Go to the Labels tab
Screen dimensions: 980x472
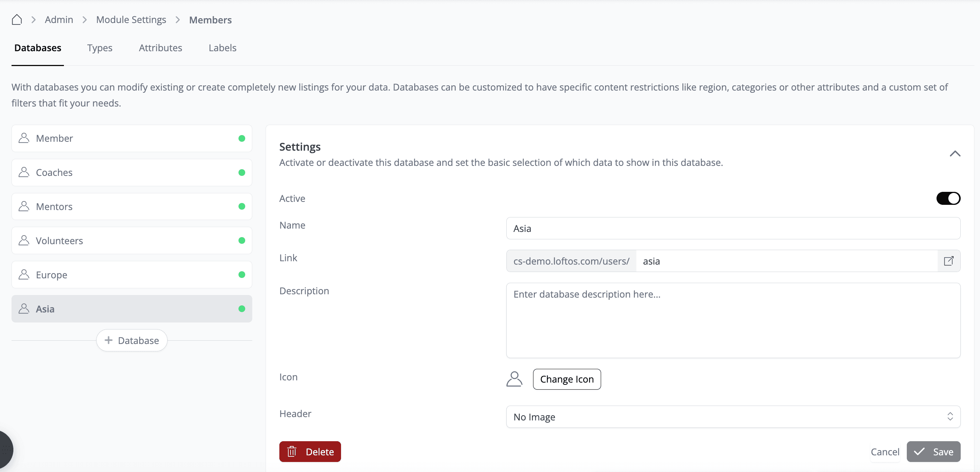tap(222, 48)
